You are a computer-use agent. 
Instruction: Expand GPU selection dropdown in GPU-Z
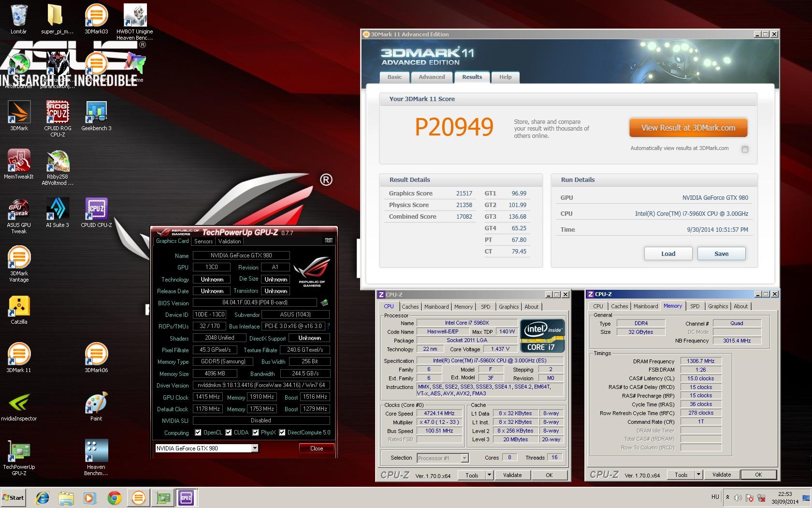255,448
